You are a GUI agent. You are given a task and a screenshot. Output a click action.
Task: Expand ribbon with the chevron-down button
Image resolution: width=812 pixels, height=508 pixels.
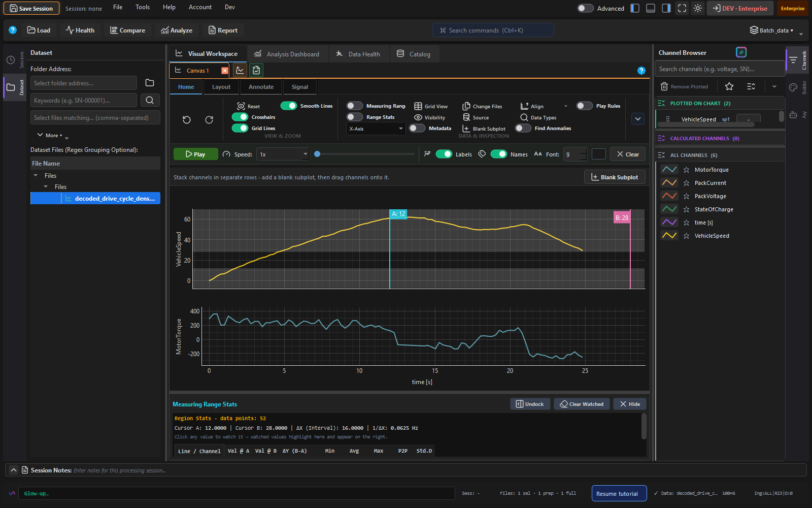tap(638, 119)
